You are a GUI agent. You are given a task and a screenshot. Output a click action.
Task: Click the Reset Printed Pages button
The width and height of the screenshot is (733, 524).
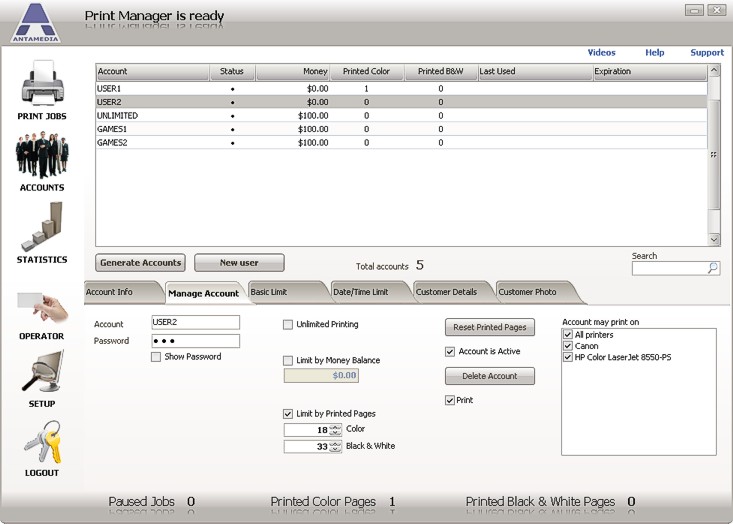coord(489,328)
